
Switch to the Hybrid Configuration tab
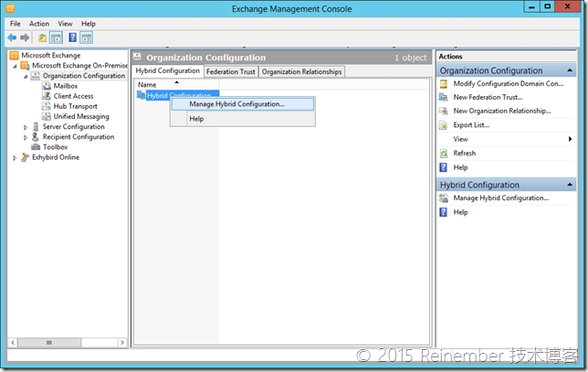[x=168, y=70]
